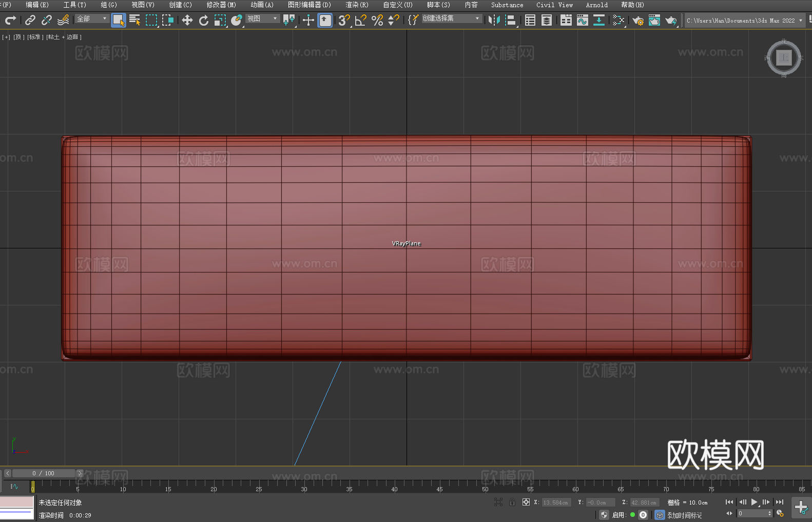Toggle Isolate Selection icon
Screen dimensions: 812x522
coord(498,502)
